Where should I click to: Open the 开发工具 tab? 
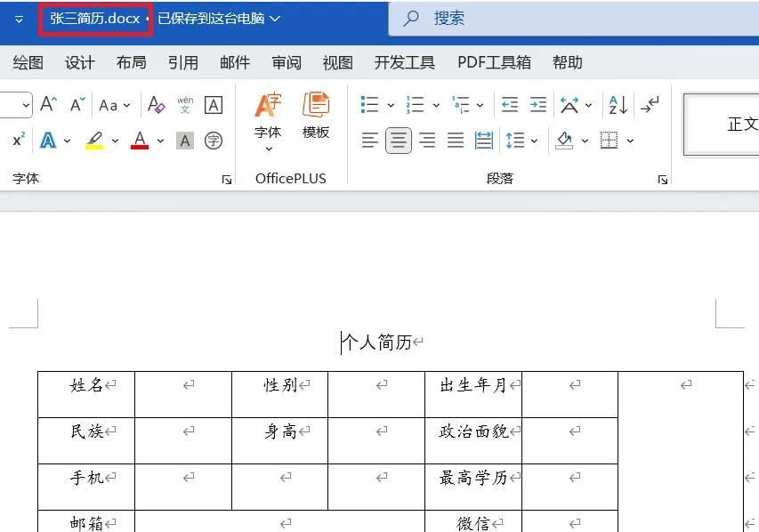(x=404, y=62)
